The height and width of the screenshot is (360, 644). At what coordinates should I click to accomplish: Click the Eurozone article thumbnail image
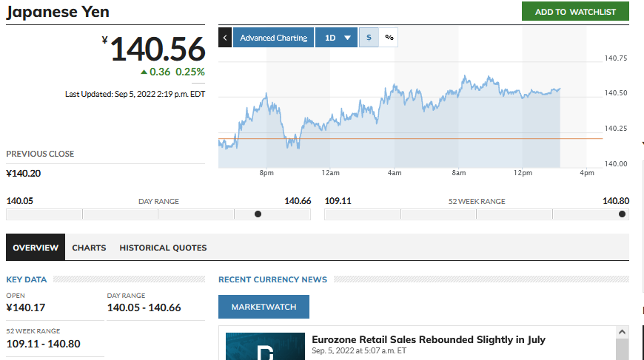pos(265,347)
